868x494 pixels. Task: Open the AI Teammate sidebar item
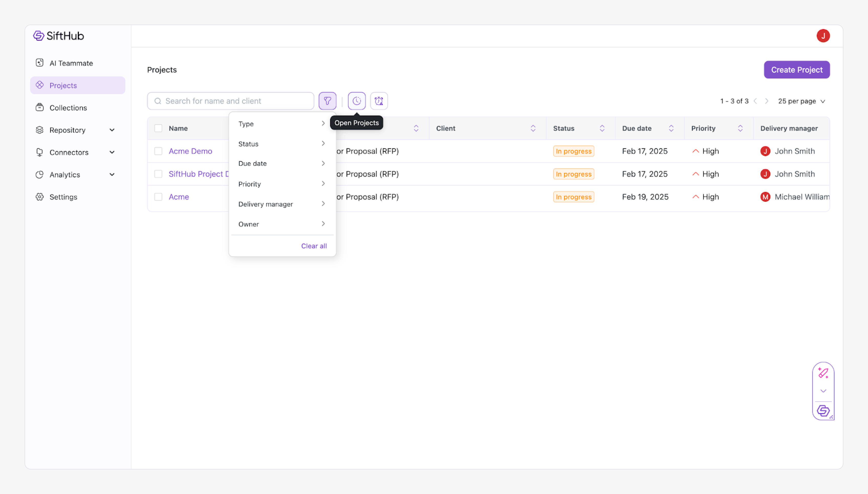71,63
